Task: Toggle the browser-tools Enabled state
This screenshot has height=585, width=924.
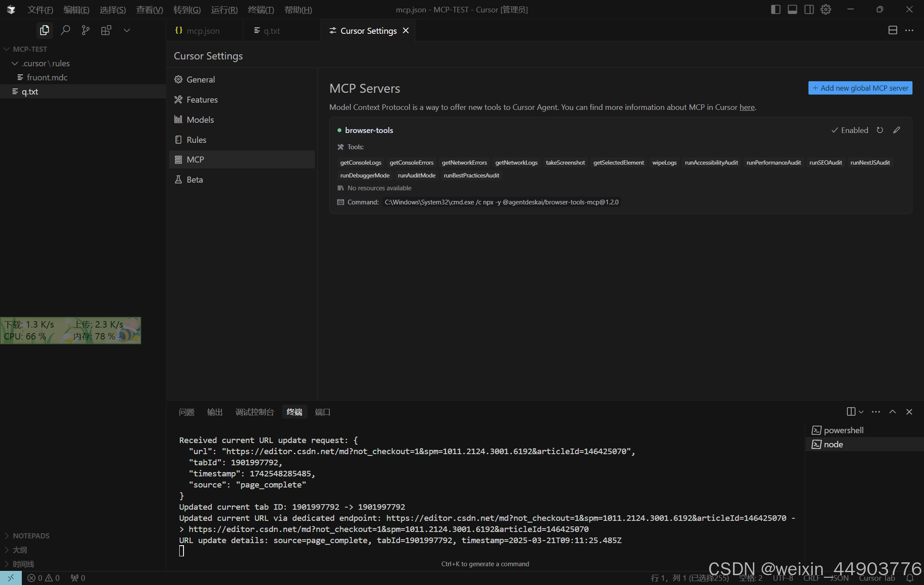Action: click(x=850, y=130)
